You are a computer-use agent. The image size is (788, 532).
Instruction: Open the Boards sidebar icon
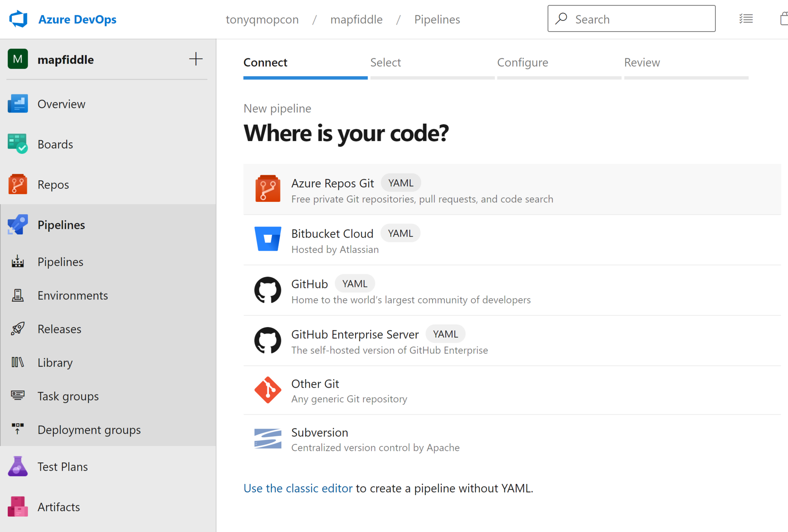(x=17, y=144)
